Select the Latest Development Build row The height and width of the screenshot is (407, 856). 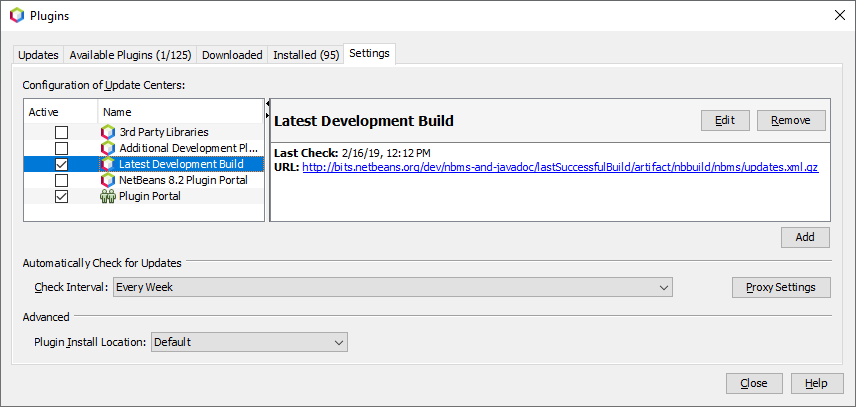coord(144,164)
